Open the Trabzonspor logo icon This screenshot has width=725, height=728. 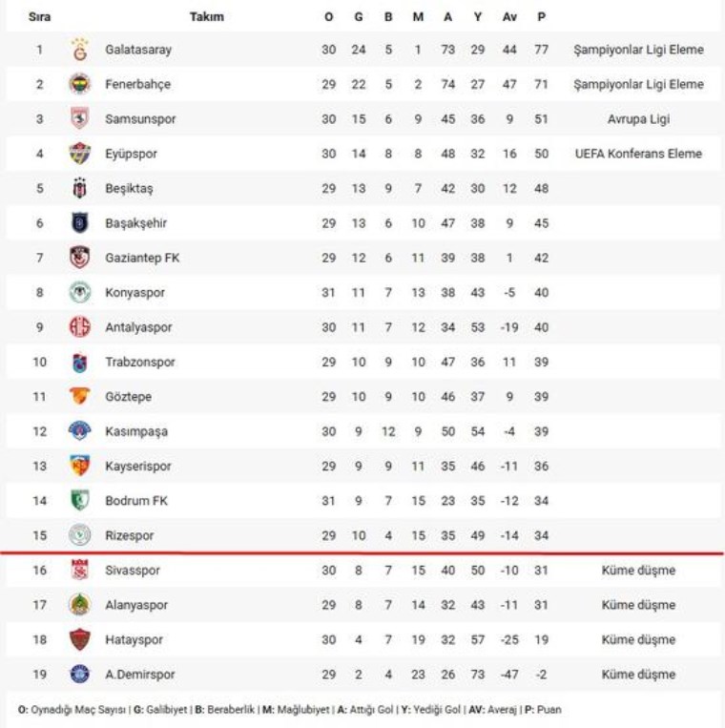point(80,363)
